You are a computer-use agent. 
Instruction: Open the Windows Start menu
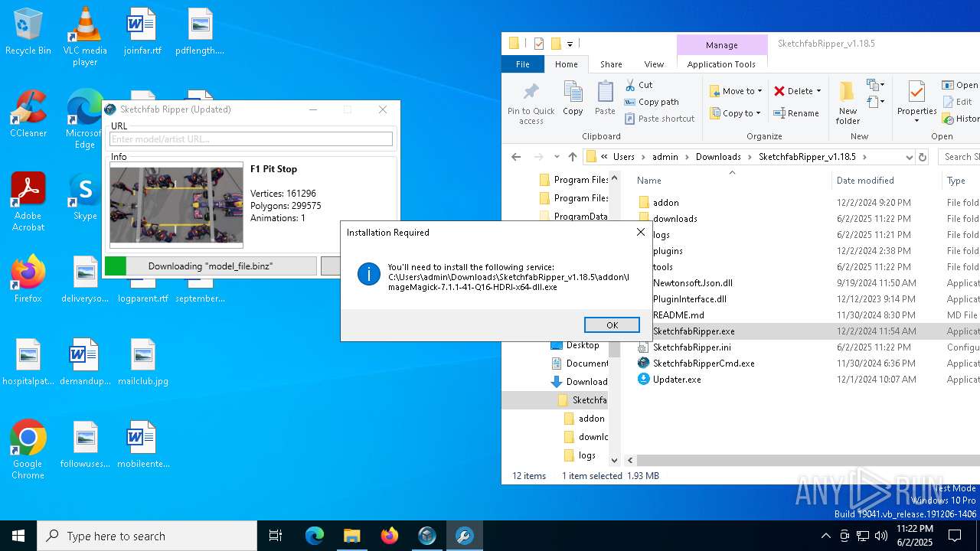[18, 536]
